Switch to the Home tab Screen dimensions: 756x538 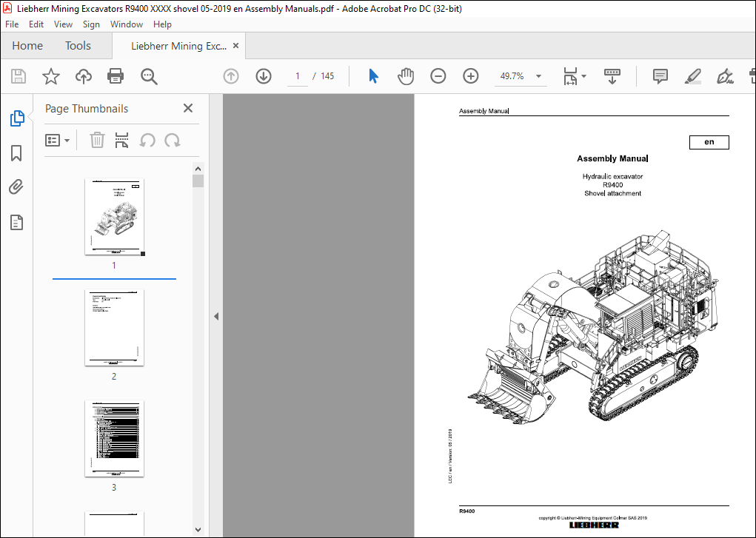pos(27,46)
